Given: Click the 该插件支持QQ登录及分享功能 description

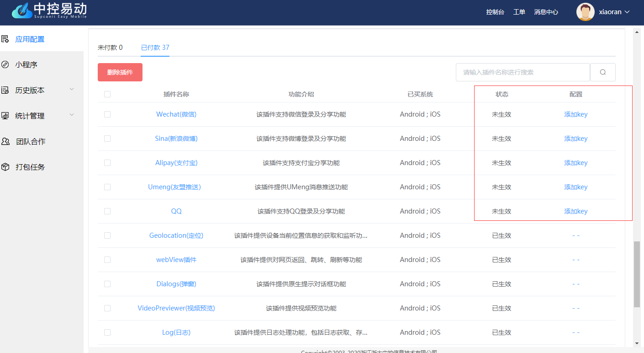Looking at the screenshot, I should [x=301, y=211].
